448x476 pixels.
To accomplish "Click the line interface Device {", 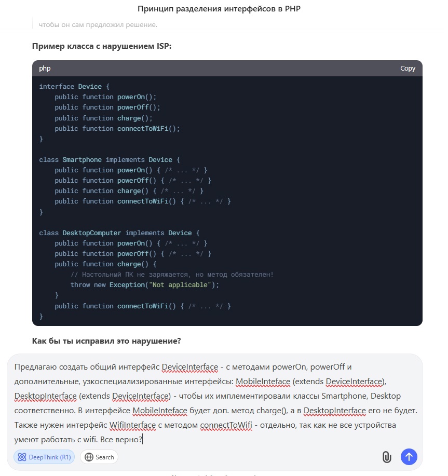I will [x=74, y=87].
